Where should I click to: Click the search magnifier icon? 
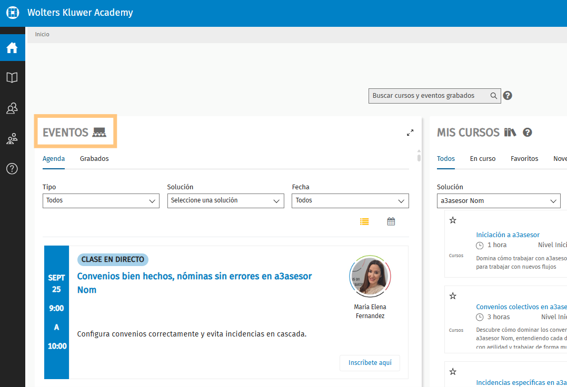(x=493, y=96)
